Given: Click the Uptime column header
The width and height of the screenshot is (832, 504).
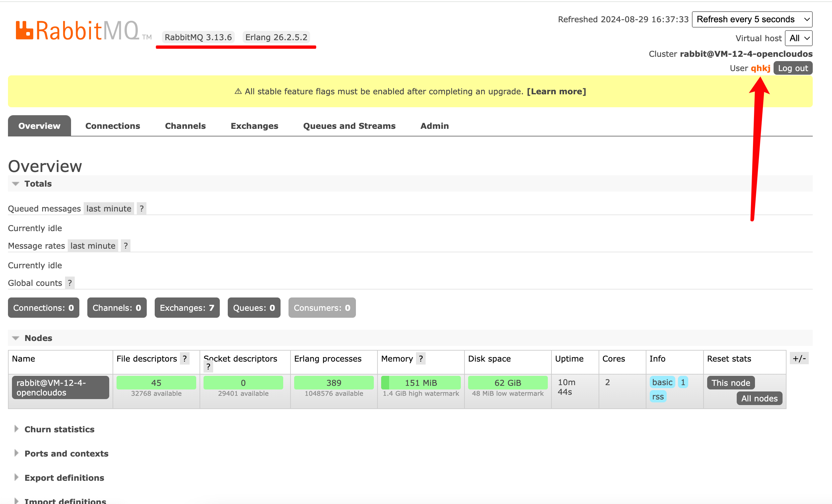Looking at the screenshot, I should click(x=569, y=359).
